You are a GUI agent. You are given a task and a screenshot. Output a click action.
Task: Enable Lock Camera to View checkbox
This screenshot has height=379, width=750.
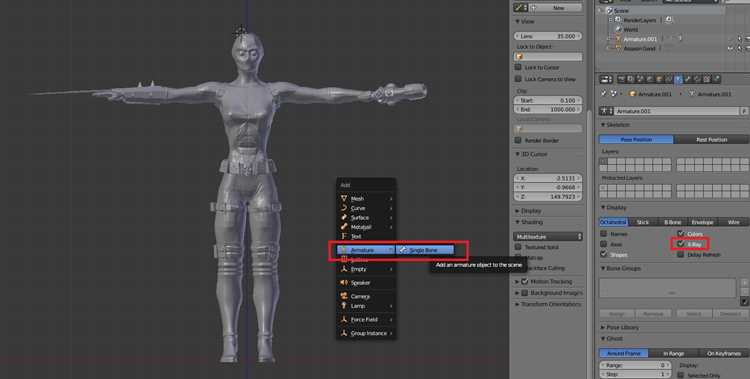tap(518, 79)
